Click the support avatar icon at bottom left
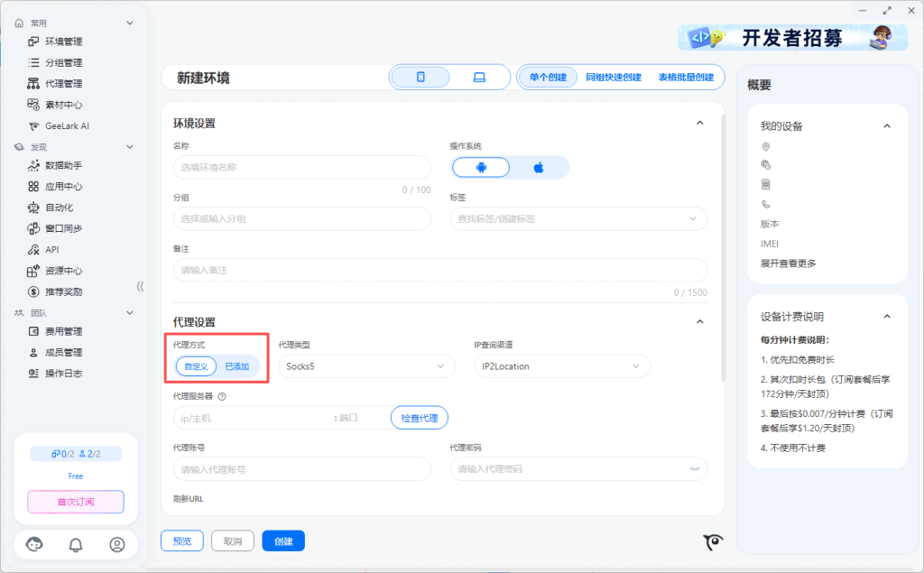Viewport: 924px width, 573px height. pos(35,544)
